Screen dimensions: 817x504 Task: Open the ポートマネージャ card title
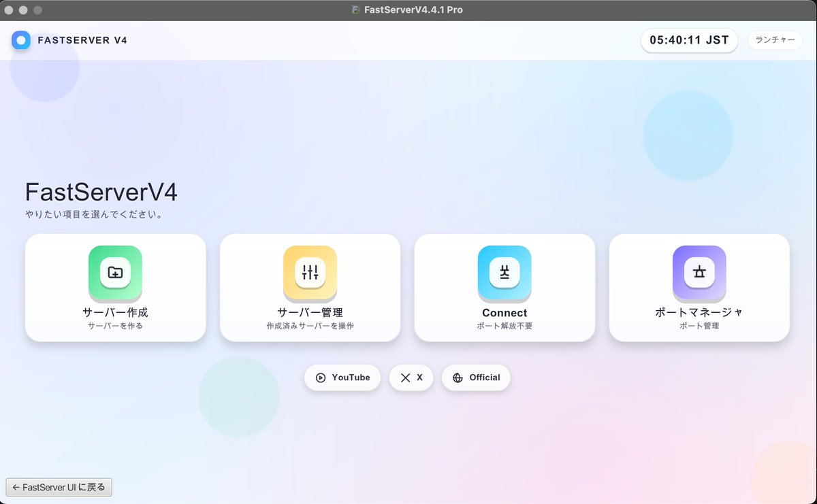[699, 313]
